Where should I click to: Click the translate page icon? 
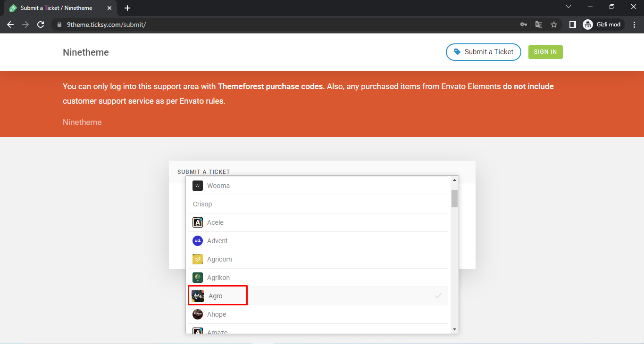point(539,25)
